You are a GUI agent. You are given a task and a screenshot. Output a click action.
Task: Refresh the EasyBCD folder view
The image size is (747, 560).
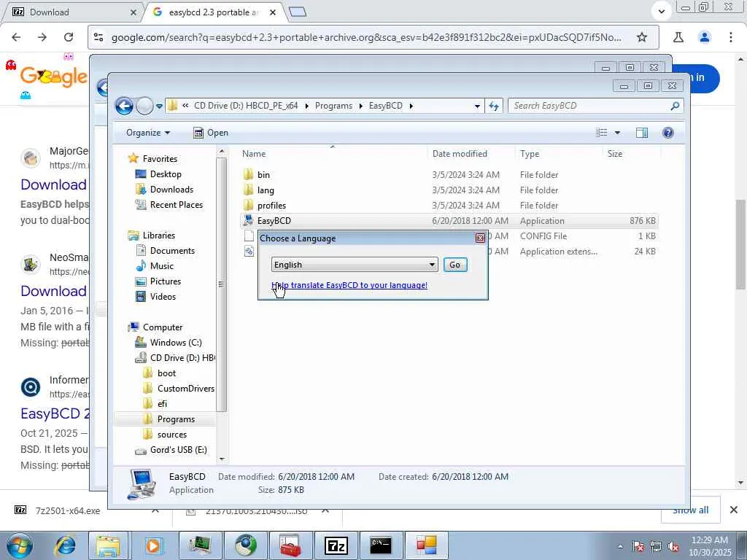[x=494, y=106]
